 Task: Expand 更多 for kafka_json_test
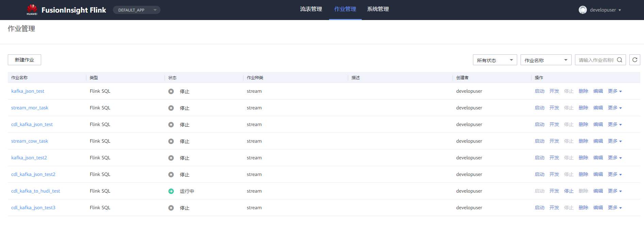pyautogui.click(x=615, y=91)
